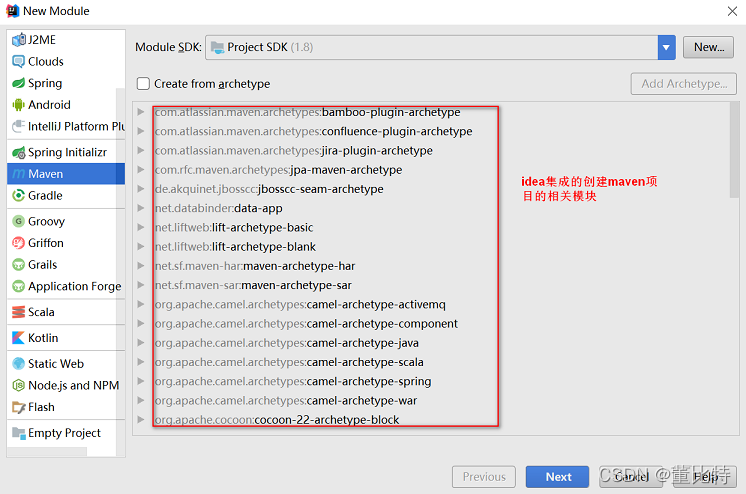Screen dimensions: 746x494
Task: Enable Create from archetype checkbox
Action: point(143,84)
